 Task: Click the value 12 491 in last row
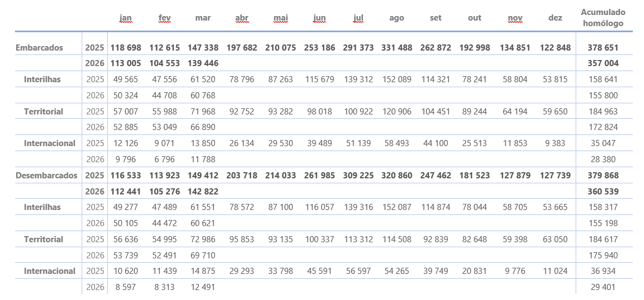pyautogui.click(x=203, y=287)
